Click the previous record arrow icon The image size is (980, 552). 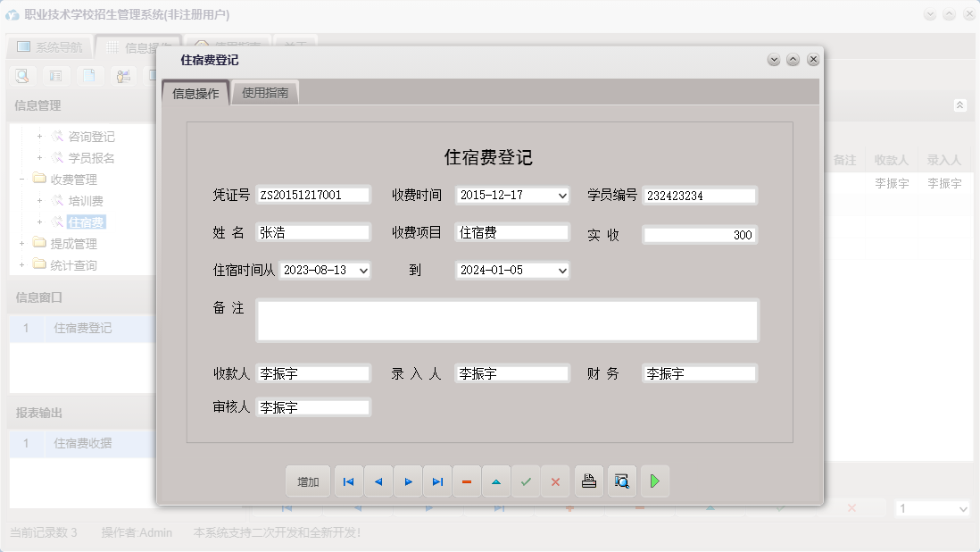[378, 481]
